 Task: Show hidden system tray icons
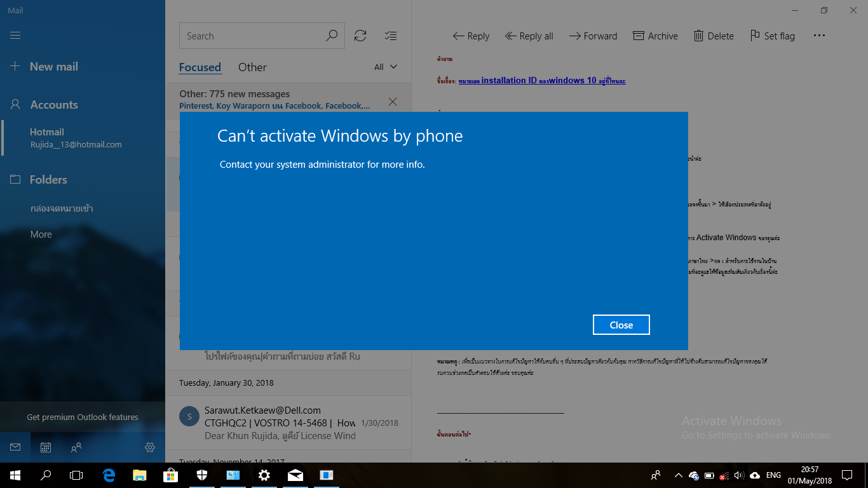click(678, 475)
